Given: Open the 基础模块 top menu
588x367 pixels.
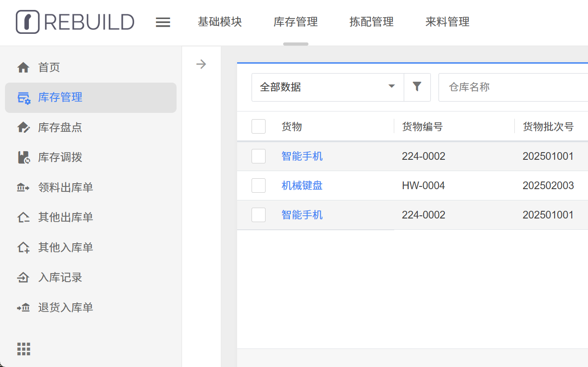Looking at the screenshot, I should point(220,22).
